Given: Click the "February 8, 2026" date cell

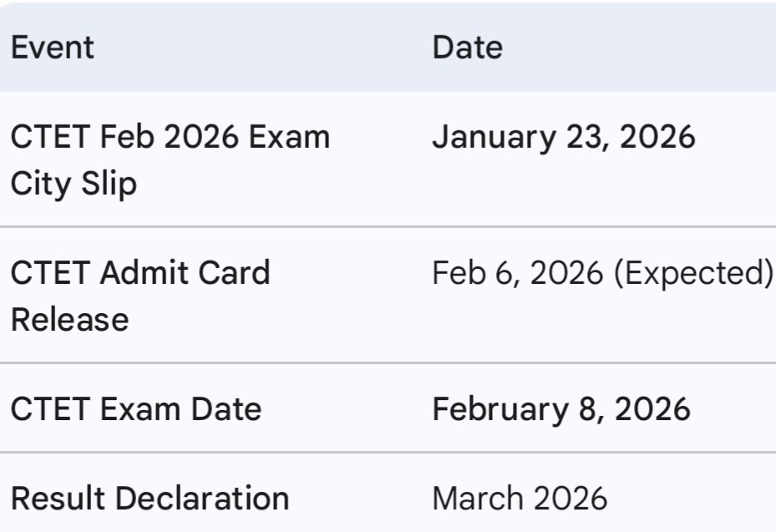Looking at the screenshot, I should point(560,409).
